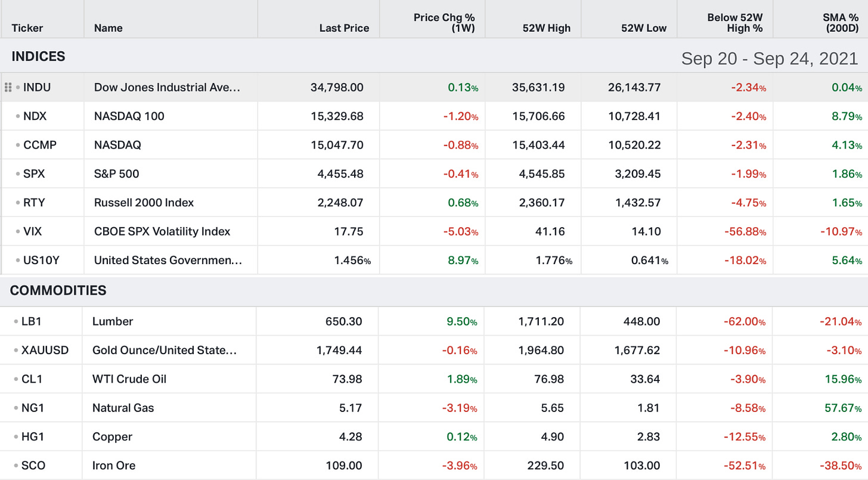The height and width of the screenshot is (480, 868).
Task: Click the below-high value -62.00%
Action: 744,321
